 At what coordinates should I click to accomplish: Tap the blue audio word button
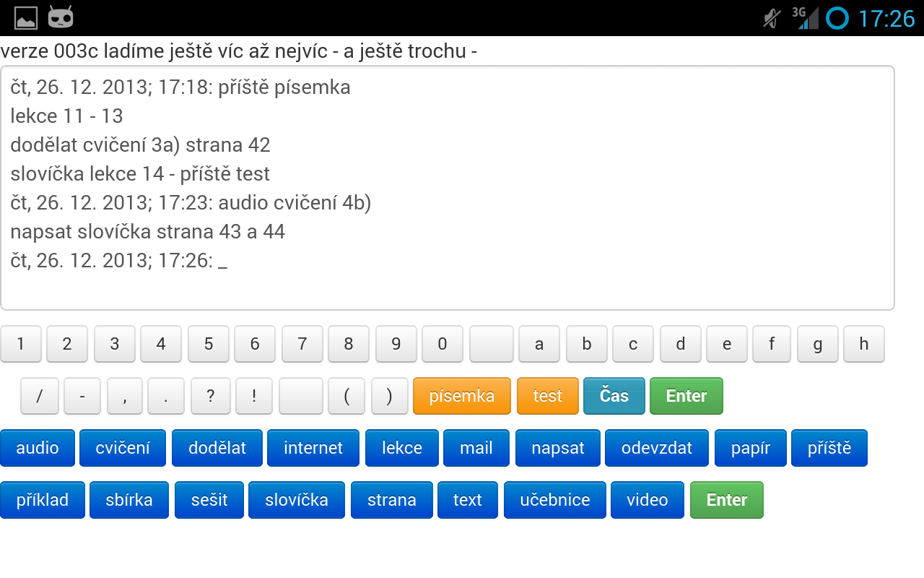[x=38, y=448]
